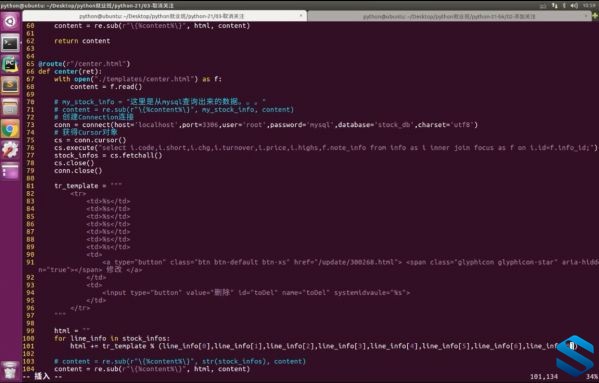Launch Google Chrome from the dock

click(10, 129)
